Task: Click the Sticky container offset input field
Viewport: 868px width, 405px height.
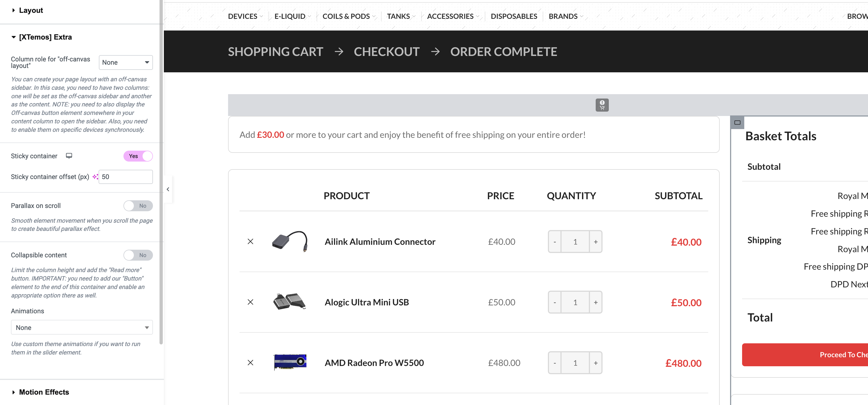Action: [x=126, y=177]
